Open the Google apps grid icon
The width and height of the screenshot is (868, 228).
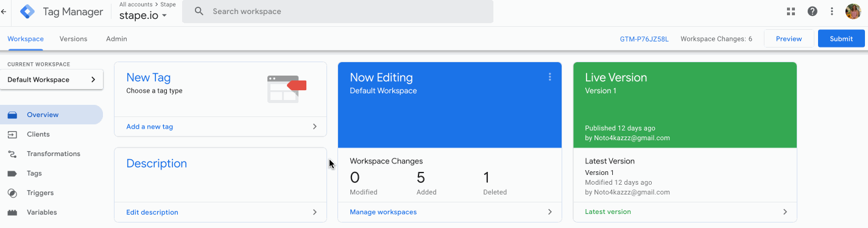[791, 11]
